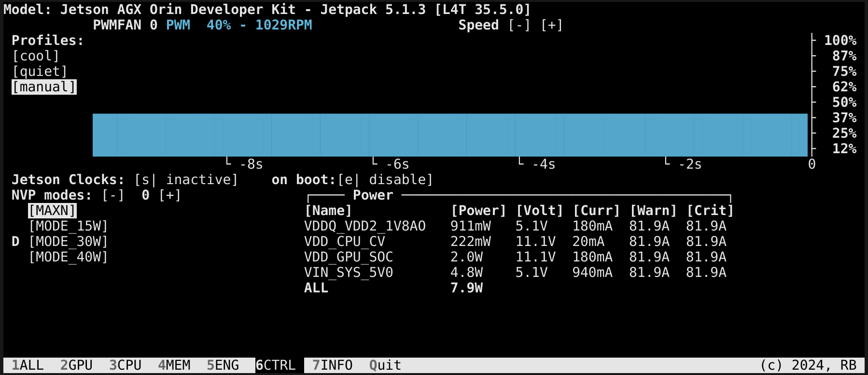
Task: Click the Profiles: heading
Action: click(48, 41)
